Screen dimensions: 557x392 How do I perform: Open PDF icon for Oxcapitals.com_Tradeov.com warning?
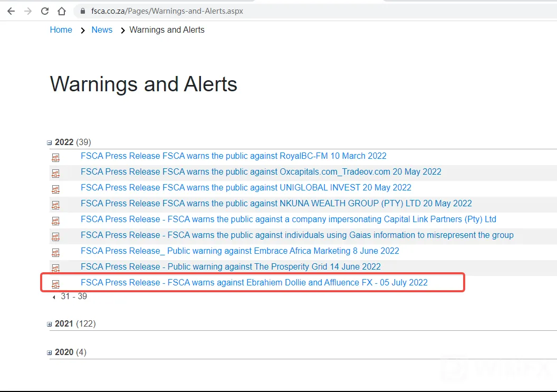pos(56,174)
